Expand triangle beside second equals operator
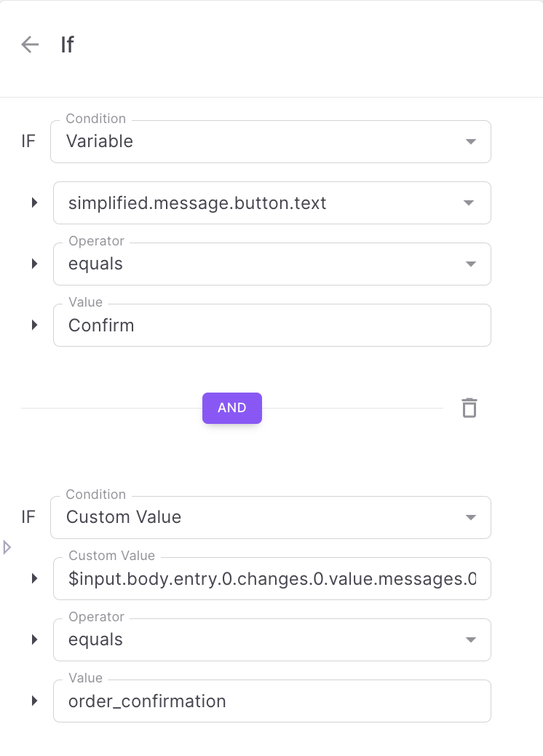The width and height of the screenshot is (543, 756). click(34, 639)
